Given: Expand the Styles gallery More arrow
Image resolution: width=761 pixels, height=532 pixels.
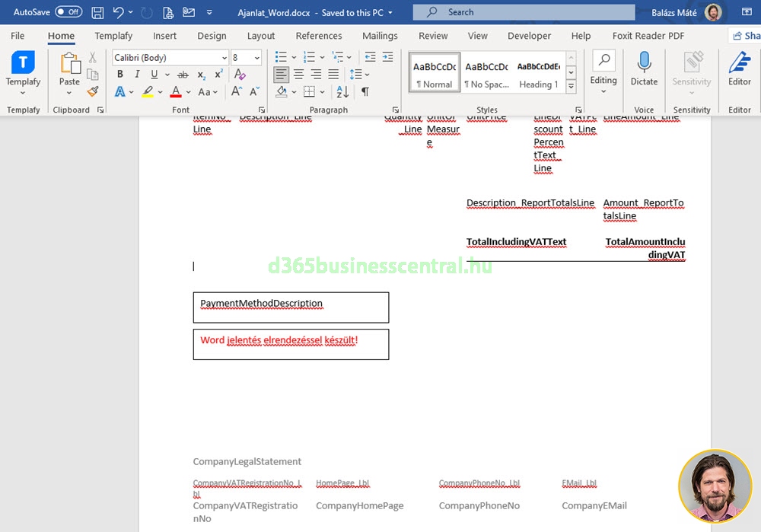Looking at the screenshot, I should (x=571, y=87).
